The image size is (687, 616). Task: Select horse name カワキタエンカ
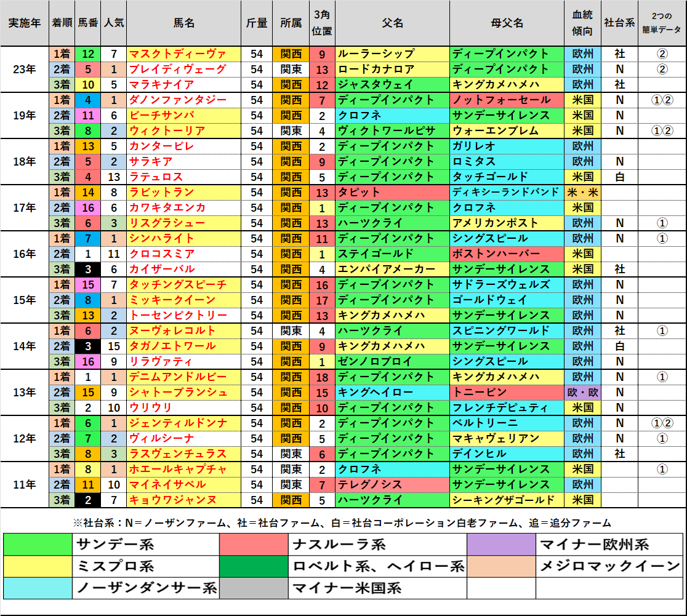183,207
